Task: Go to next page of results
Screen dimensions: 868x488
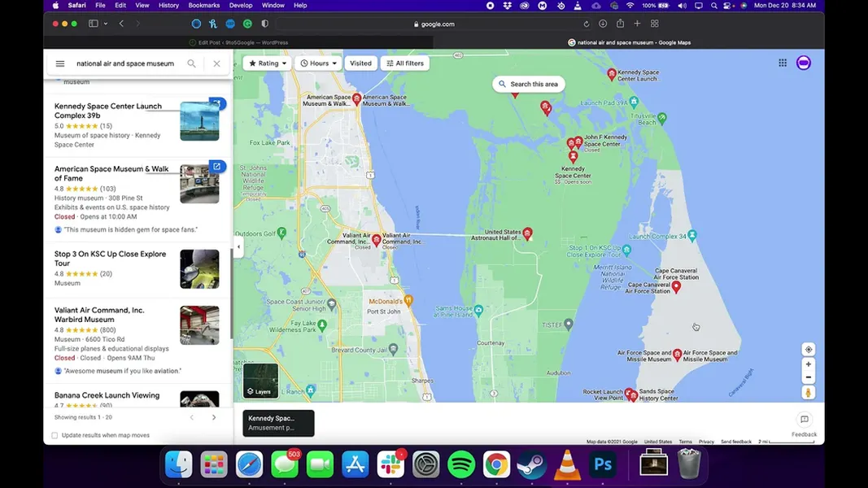Action: pyautogui.click(x=214, y=417)
